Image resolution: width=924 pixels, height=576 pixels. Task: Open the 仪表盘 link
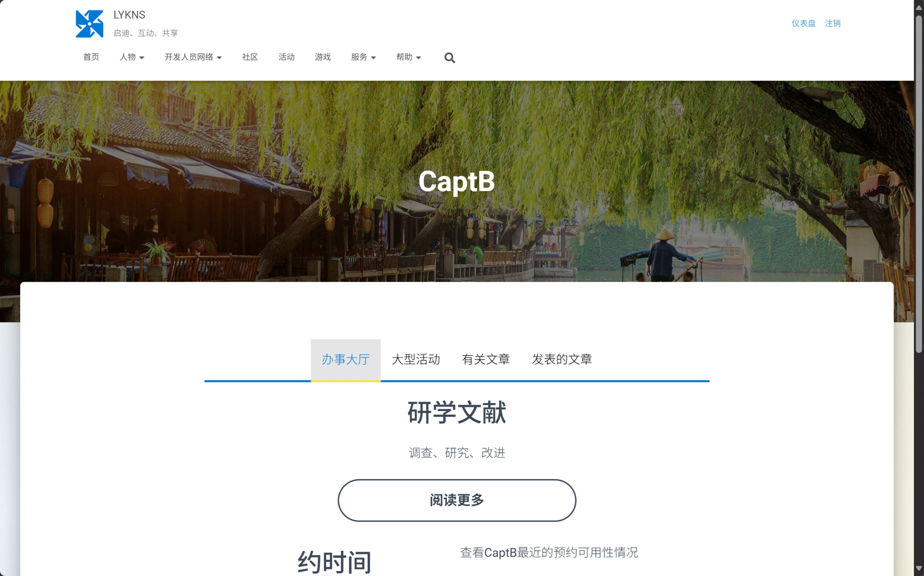click(x=803, y=23)
